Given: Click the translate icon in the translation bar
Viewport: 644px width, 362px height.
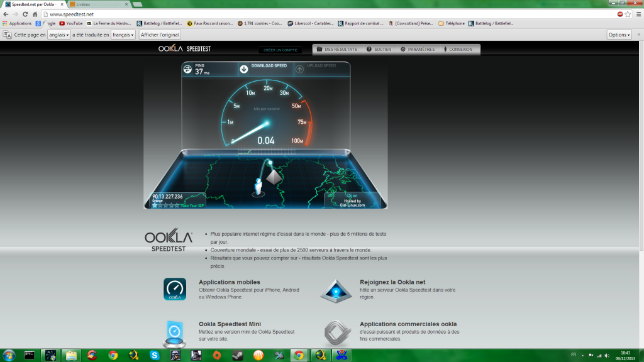Looking at the screenshot, I should [8, 35].
